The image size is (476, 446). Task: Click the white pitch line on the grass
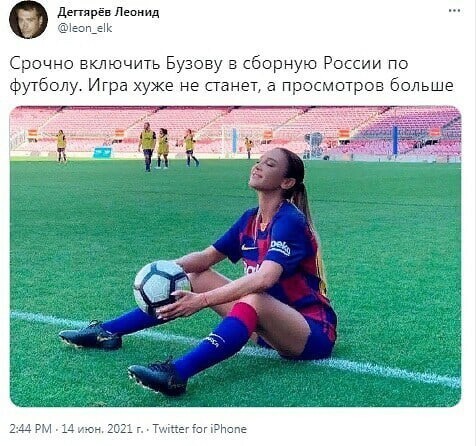click(x=235, y=348)
